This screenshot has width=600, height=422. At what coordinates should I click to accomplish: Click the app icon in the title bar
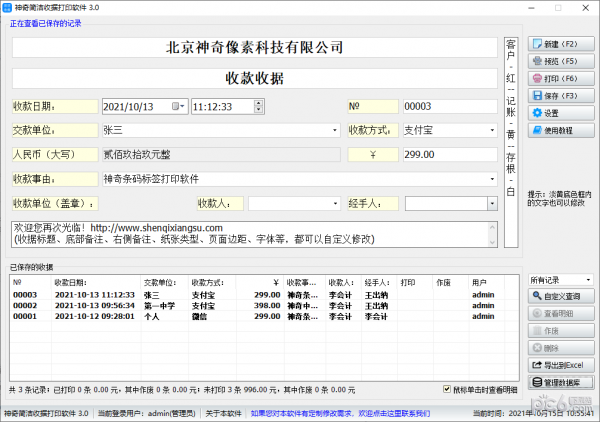pyautogui.click(x=7, y=7)
